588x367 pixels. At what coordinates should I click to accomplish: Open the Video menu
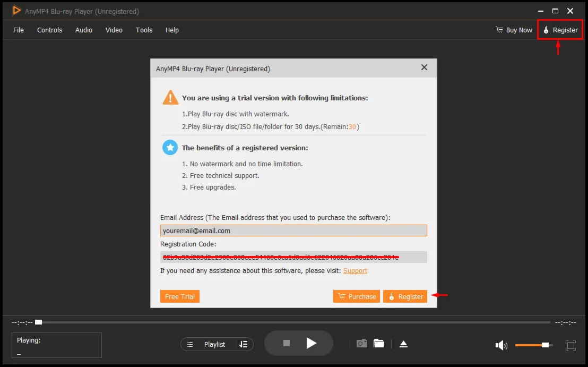114,30
